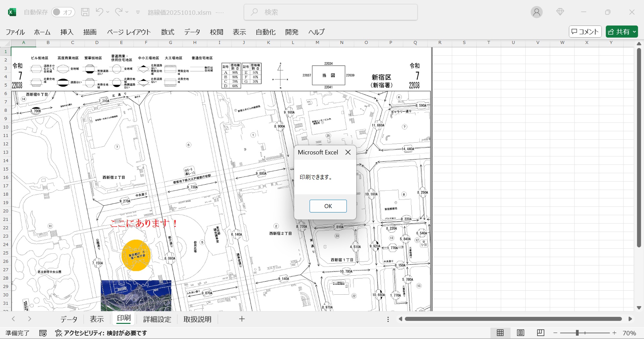Expand the Undo history dropdown arrow
This screenshot has height=339, width=644.
tap(108, 12)
